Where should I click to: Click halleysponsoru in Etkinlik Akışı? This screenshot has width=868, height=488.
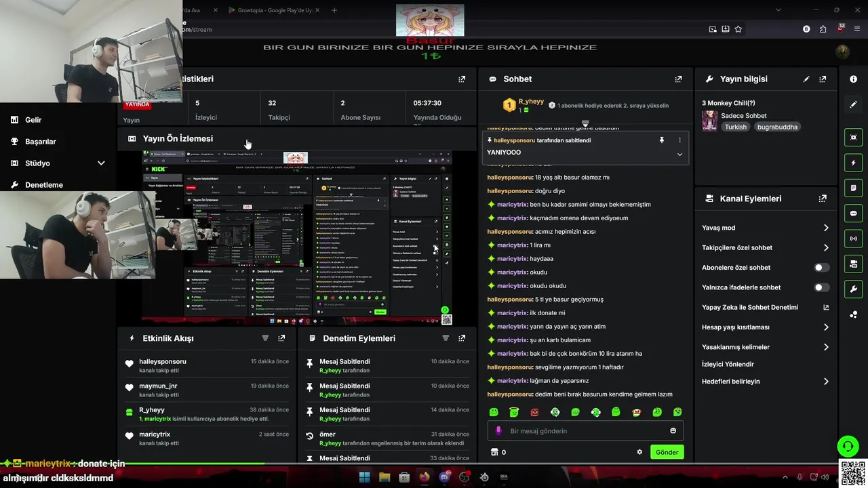[163, 362]
